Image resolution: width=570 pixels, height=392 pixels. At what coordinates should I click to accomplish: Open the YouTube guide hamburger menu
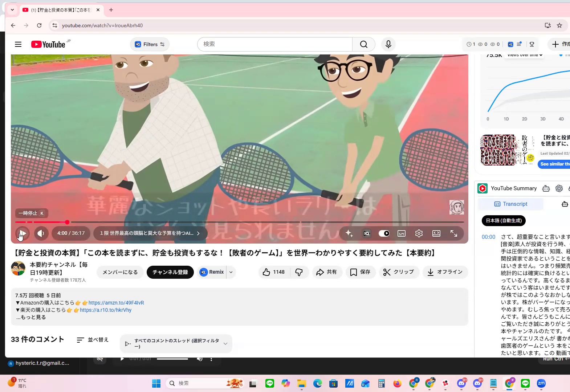(x=18, y=44)
